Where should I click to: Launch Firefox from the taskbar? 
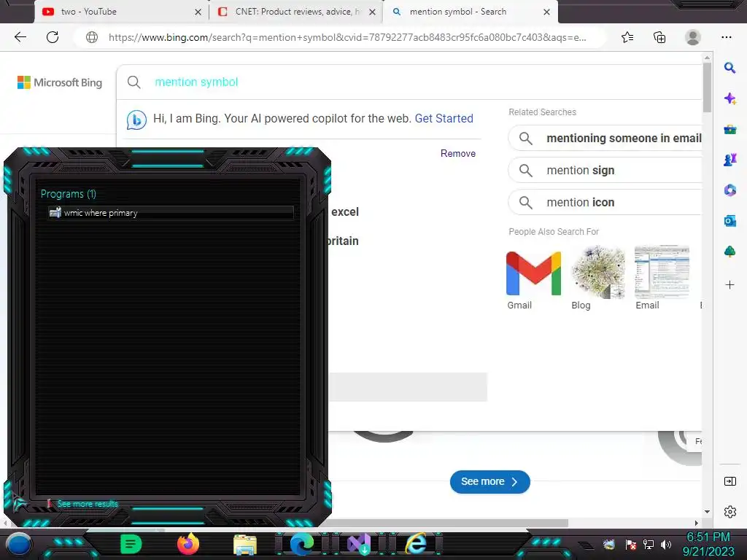coord(187,544)
